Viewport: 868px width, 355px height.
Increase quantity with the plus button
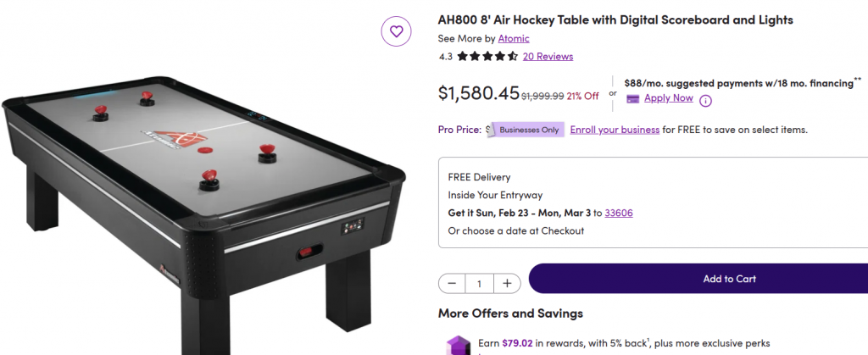(x=507, y=283)
